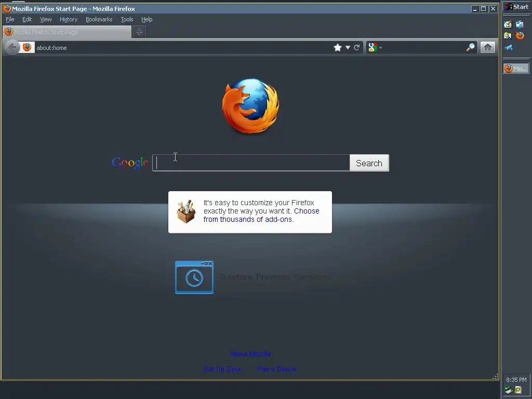Click the Restore Previous Session text
This screenshot has width=532, height=399.
click(273, 277)
